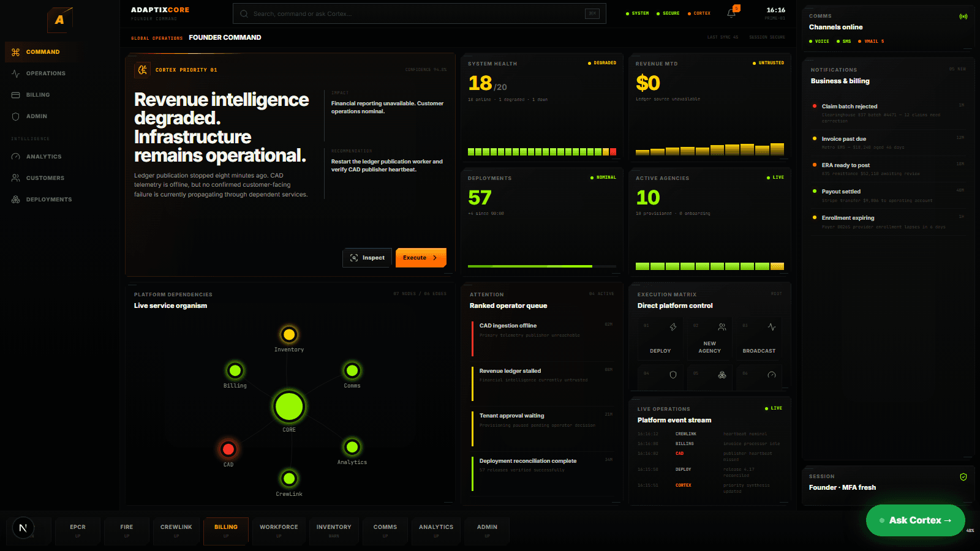
Task: Click the CORTEX status indicator
Action: point(699,13)
